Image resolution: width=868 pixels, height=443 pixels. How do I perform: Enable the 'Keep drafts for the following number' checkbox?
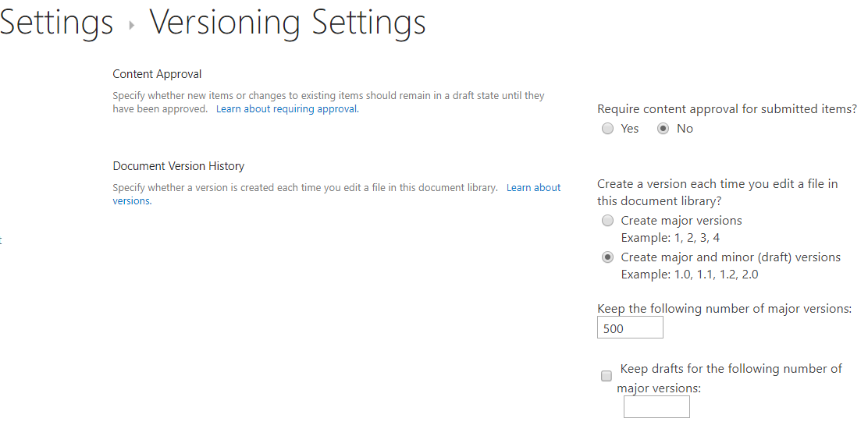pos(607,376)
